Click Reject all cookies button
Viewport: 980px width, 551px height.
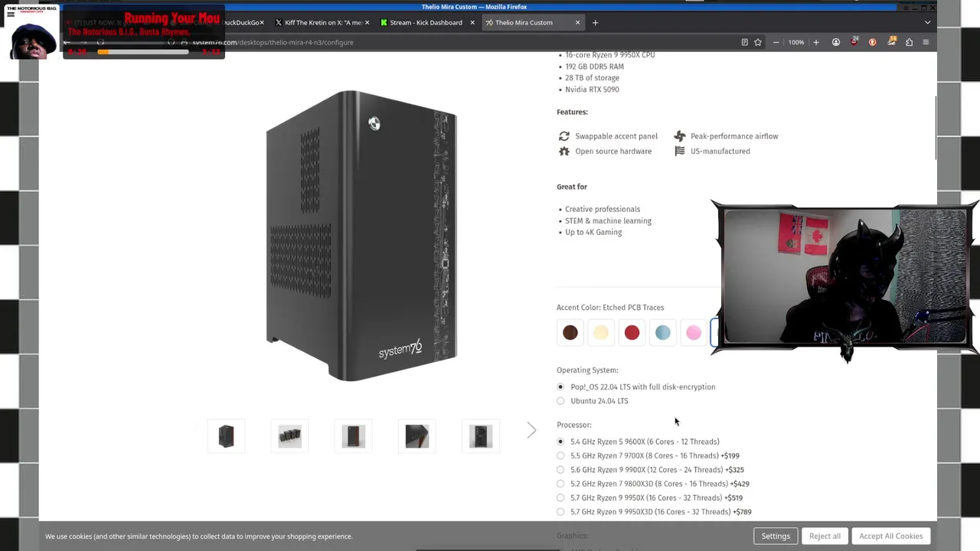825,536
